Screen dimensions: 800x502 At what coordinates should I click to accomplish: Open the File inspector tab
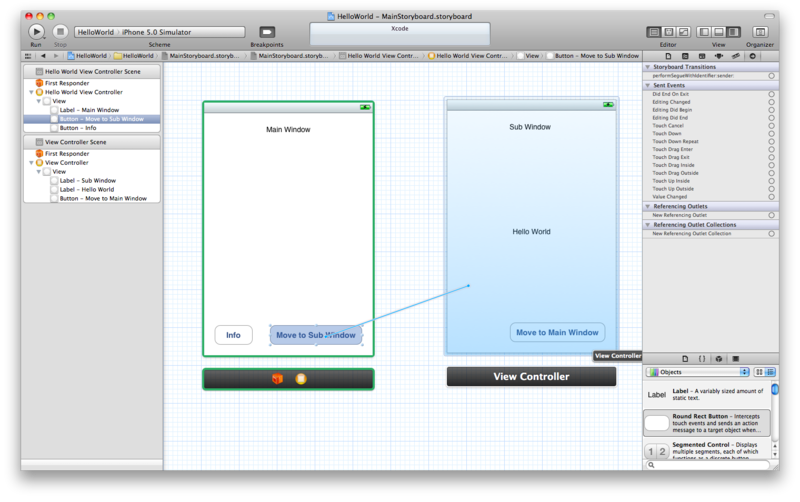pos(668,56)
